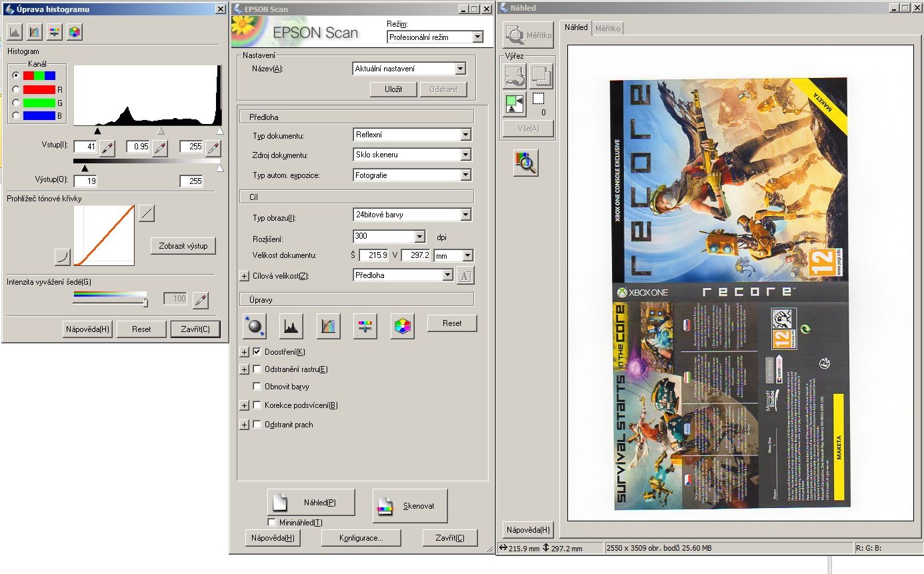Switch to the Náhled tab

click(x=575, y=27)
